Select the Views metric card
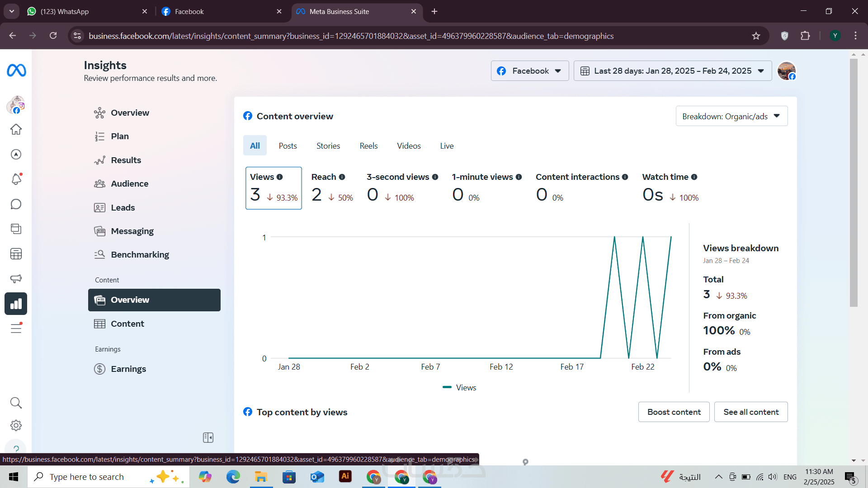The image size is (868, 488). (274, 188)
